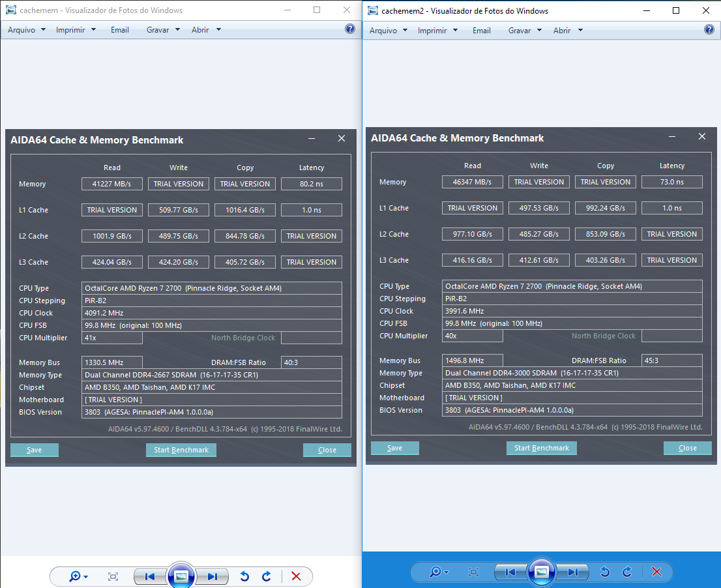Delete photo with red X in cachemem2
721x588 pixels.
click(x=656, y=572)
